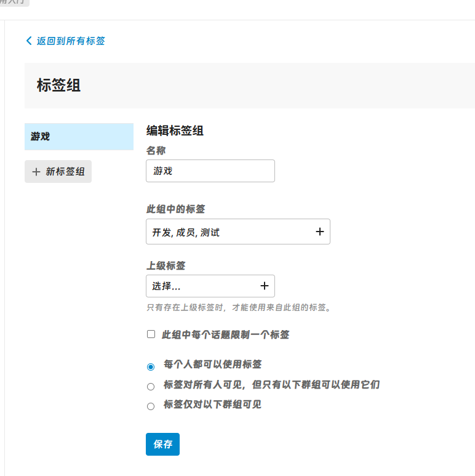The width and height of the screenshot is (475, 476).
Task: Expand the 开发, 成员, 测试 tag selector
Action: click(231, 232)
